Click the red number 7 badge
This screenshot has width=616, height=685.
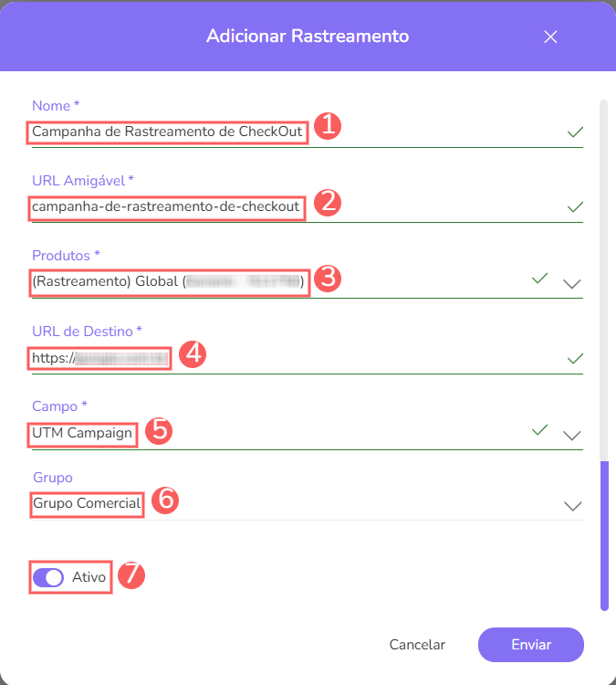tap(132, 574)
